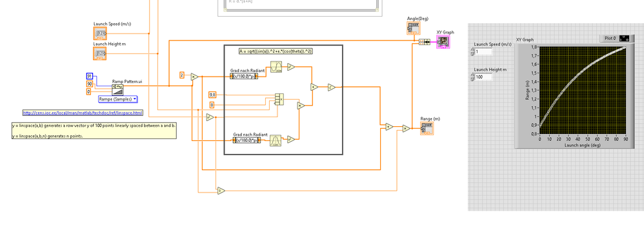Viewport: 644px width, 237px height.
Task: Click the square root node
Action: click(x=332, y=87)
